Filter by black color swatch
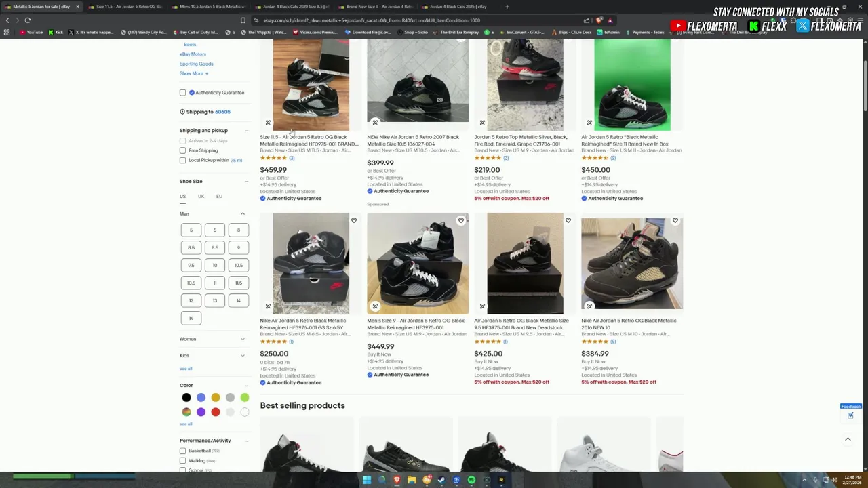 pos(186,398)
